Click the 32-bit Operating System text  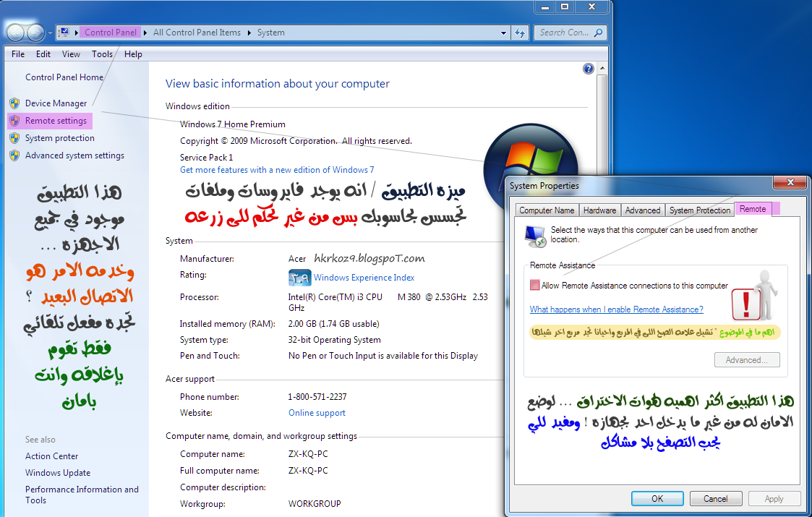pyautogui.click(x=335, y=340)
